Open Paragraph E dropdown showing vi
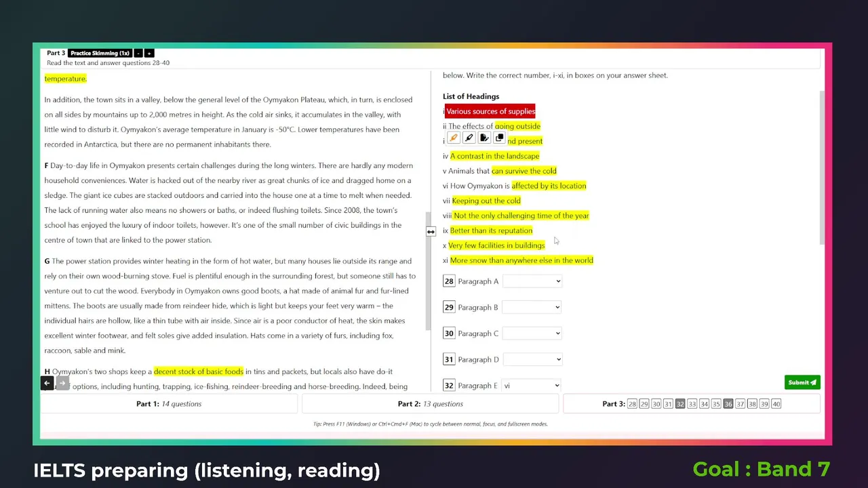 532,385
